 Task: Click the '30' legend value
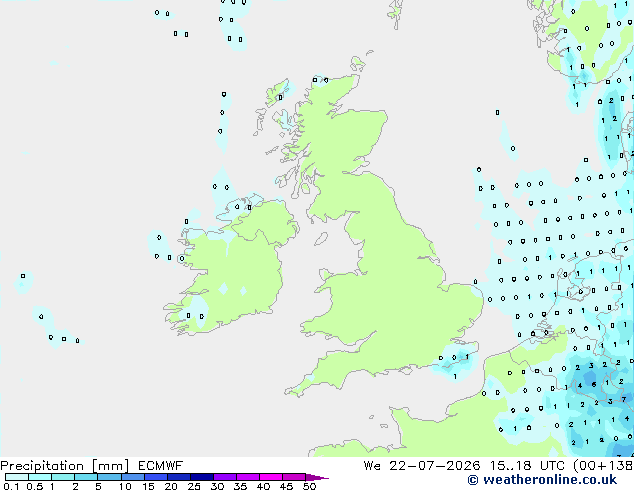click(217, 486)
